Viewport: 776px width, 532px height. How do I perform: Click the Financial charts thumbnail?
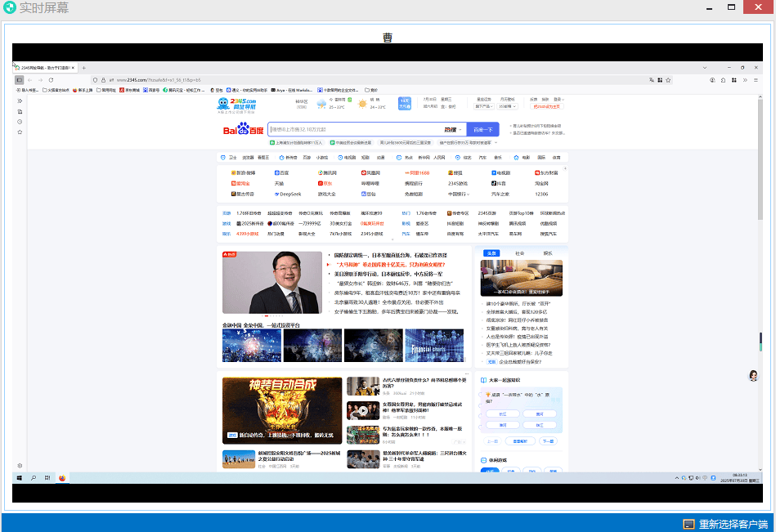434,345
